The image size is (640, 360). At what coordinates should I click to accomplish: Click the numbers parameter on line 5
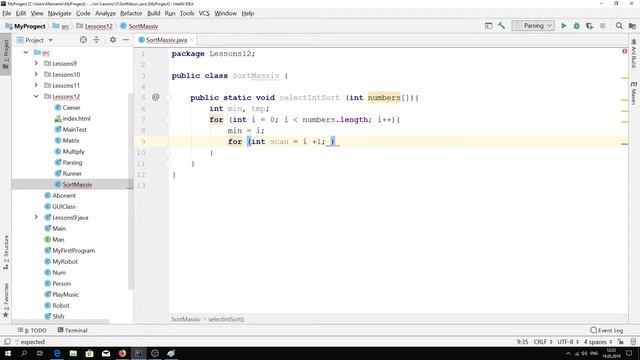coord(384,98)
